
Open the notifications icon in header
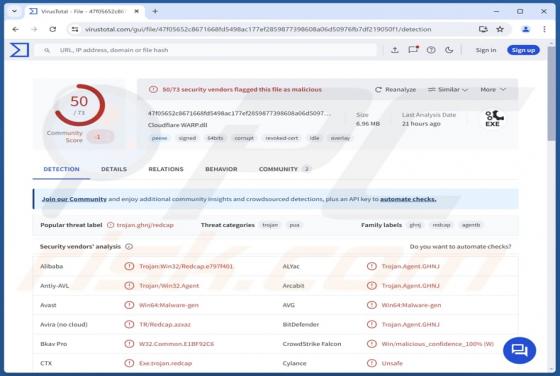click(413, 50)
